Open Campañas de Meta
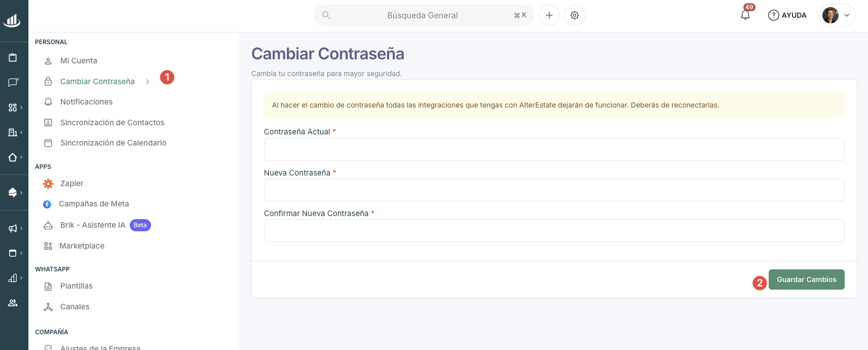 [x=94, y=204]
